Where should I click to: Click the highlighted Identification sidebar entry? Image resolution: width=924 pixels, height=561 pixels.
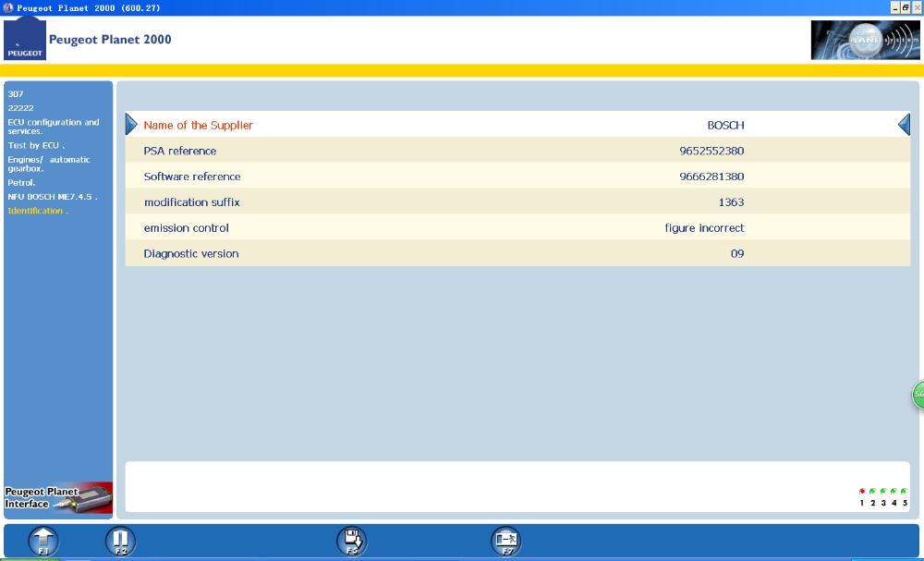point(38,211)
